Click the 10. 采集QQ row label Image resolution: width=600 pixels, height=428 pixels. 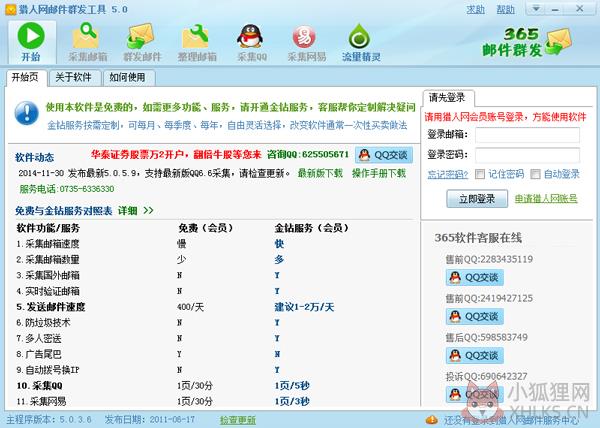[x=39, y=386]
